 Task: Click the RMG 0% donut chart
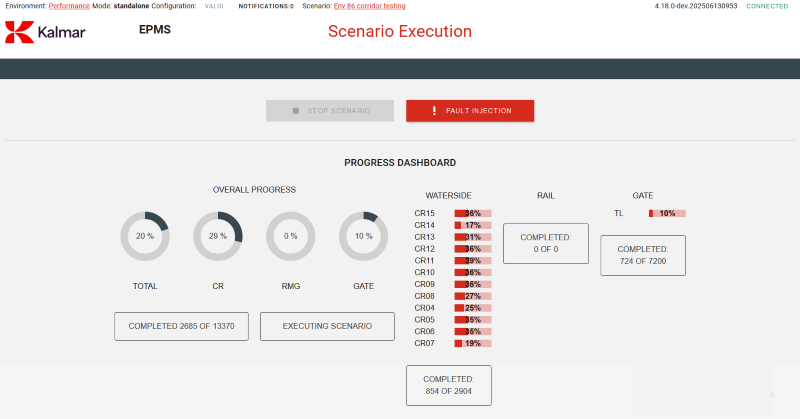(291, 236)
